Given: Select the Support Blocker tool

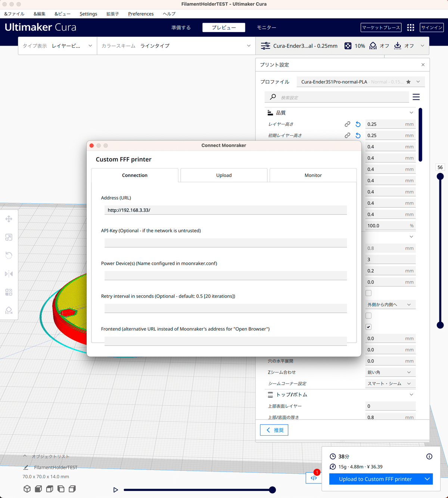Looking at the screenshot, I should pyautogui.click(x=9, y=310).
